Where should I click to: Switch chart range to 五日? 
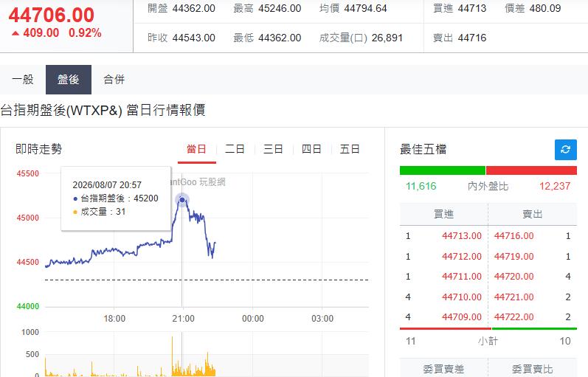tap(350, 149)
